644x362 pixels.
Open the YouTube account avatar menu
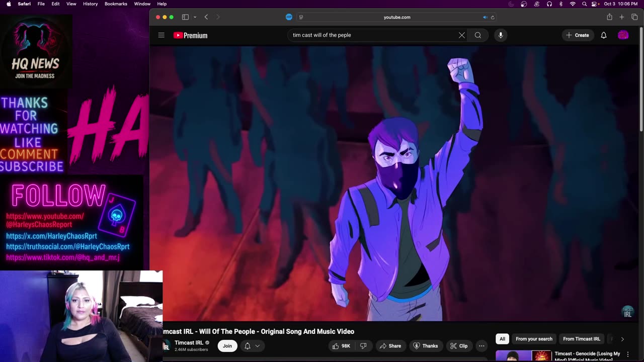point(623,35)
